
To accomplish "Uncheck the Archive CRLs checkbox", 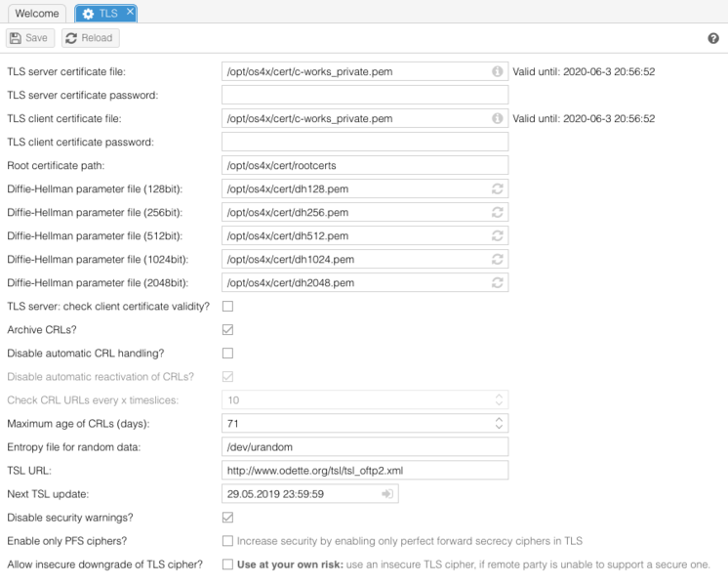I will (x=227, y=330).
